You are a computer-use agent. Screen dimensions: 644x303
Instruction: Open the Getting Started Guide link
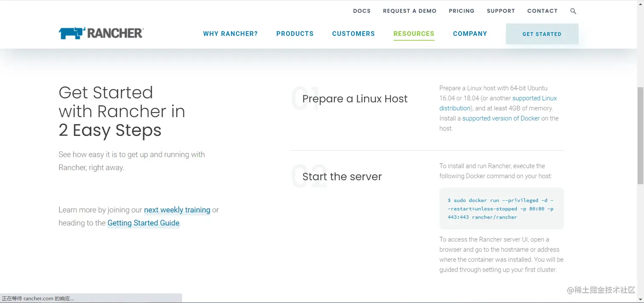(144, 223)
